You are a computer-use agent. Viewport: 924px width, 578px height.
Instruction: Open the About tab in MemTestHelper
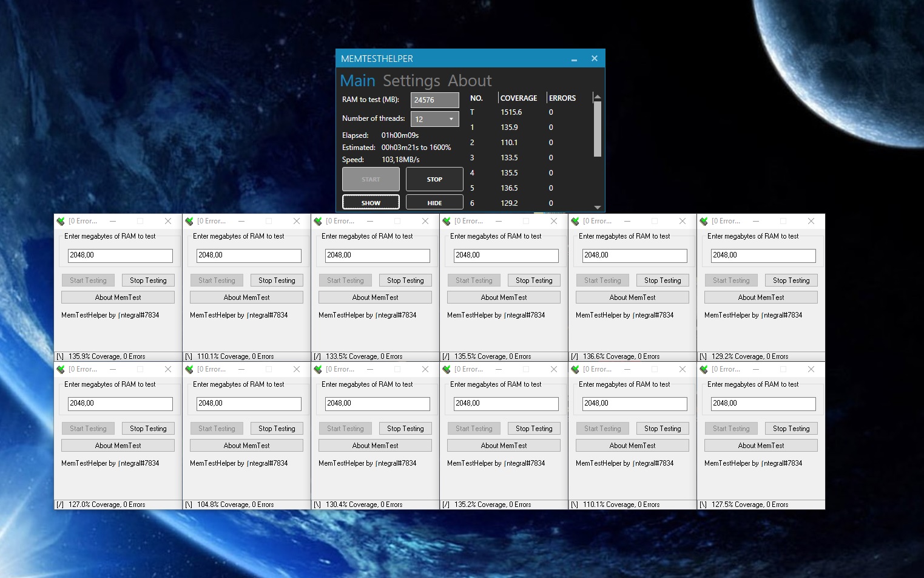(x=470, y=80)
